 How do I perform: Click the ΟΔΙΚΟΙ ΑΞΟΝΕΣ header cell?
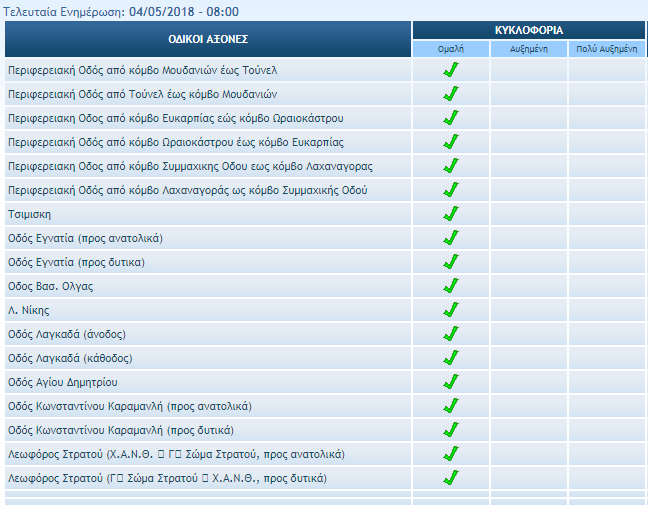click(208, 39)
